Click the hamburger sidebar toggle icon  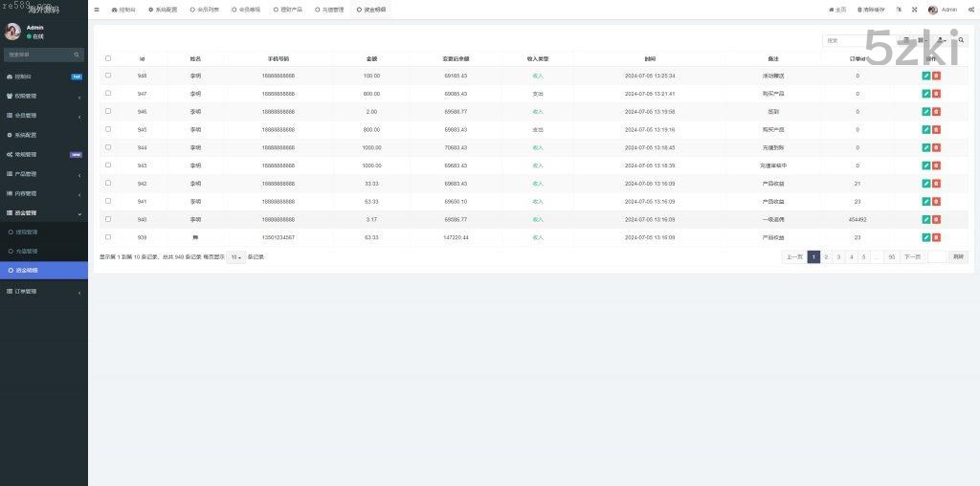pyautogui.click(x=97, y=10)
